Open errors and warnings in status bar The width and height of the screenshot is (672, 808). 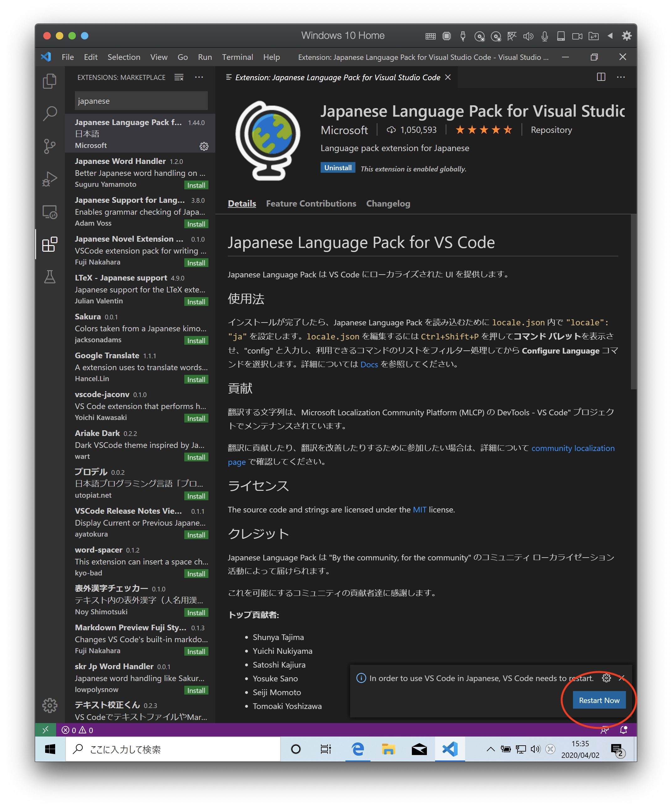point(77,730)
